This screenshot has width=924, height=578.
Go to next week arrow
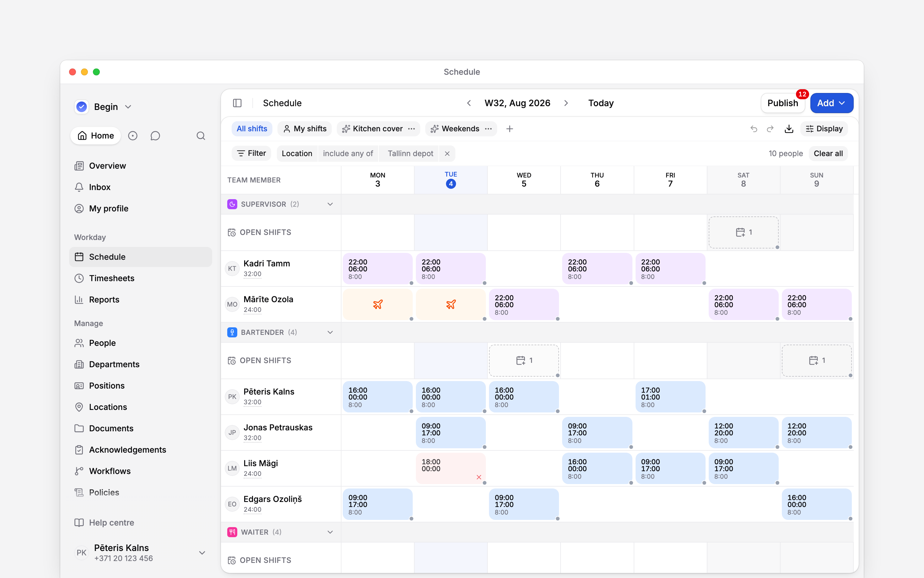click(566, 103)
